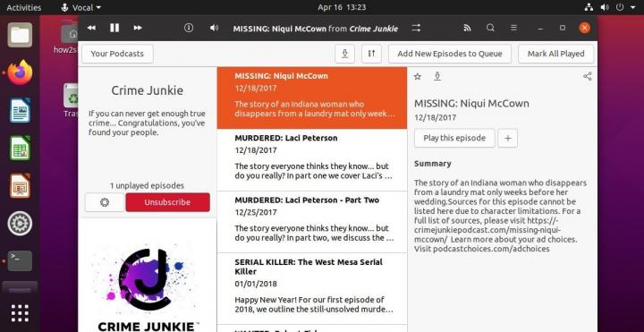644x332 pixels.
Task: Click the Crime Junkie podcast title
Action: point(148,90)
